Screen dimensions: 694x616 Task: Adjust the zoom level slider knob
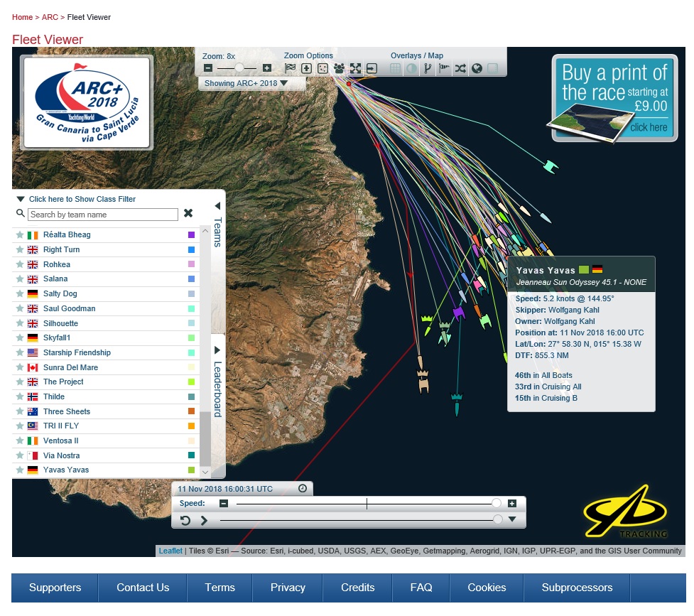[x=239, y=67]
